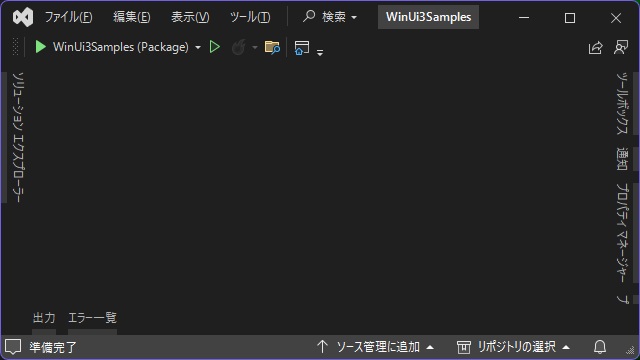The width and height of the screenshot is (640, 360).
Task: Open the ツール(T) menu
Action: (x=250, y=17)
